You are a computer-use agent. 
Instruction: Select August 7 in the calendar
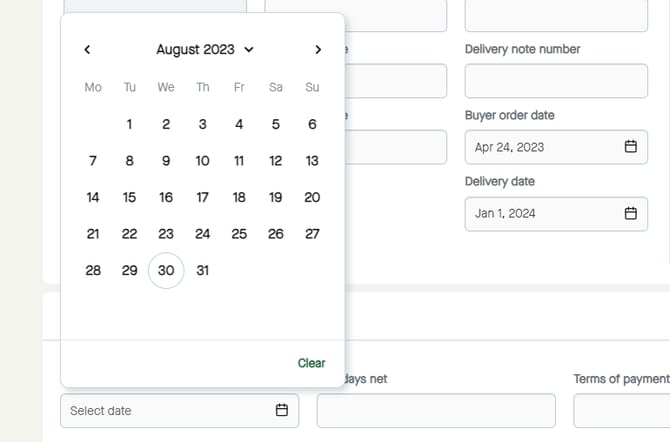click(93, 160)
